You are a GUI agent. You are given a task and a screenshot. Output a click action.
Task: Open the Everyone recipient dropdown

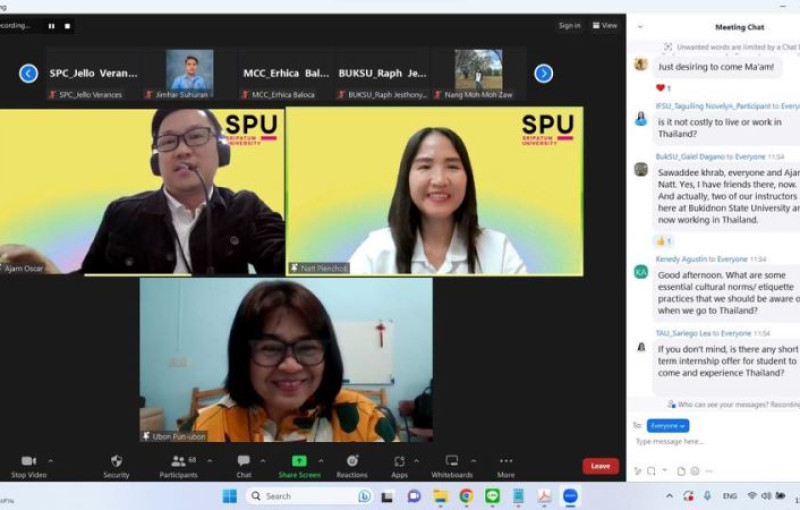coord(668,426)
